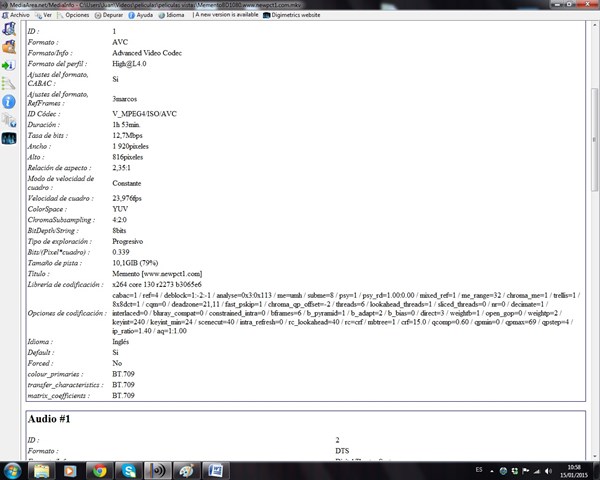The image size is (600, 480).
Task: Open the Idioma menu
Action: point(171,15)
